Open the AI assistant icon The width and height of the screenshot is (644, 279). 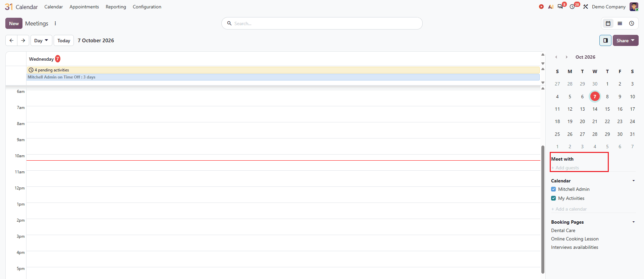pyautogui.click(x=551, y=7)
